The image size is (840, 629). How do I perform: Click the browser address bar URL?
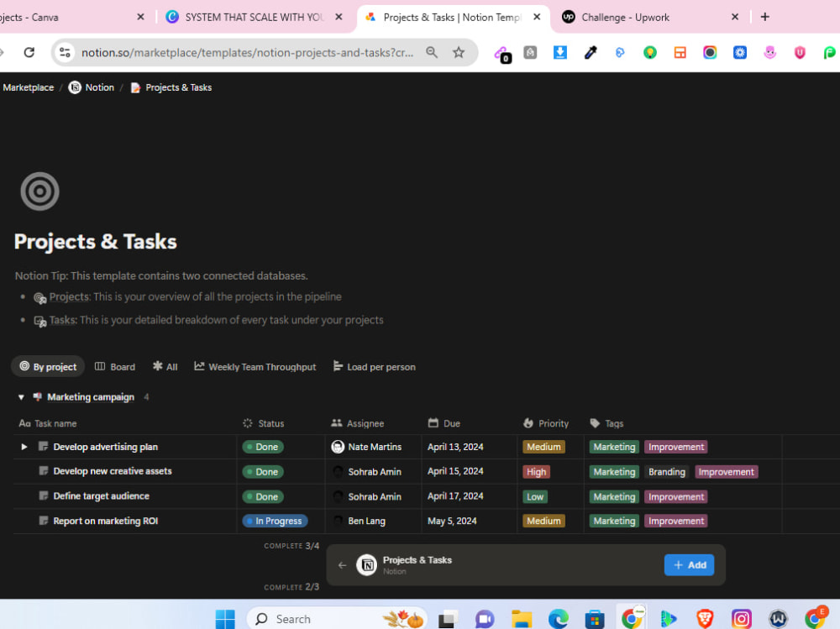[247, 53]
